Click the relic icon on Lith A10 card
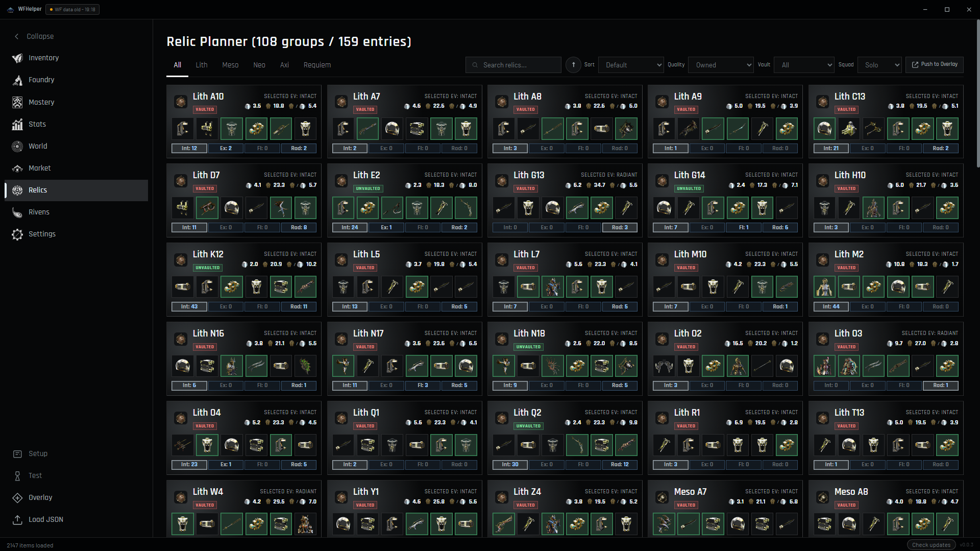Image resolution: width=980 pixels, height=551 pixels. click(181, 102)
